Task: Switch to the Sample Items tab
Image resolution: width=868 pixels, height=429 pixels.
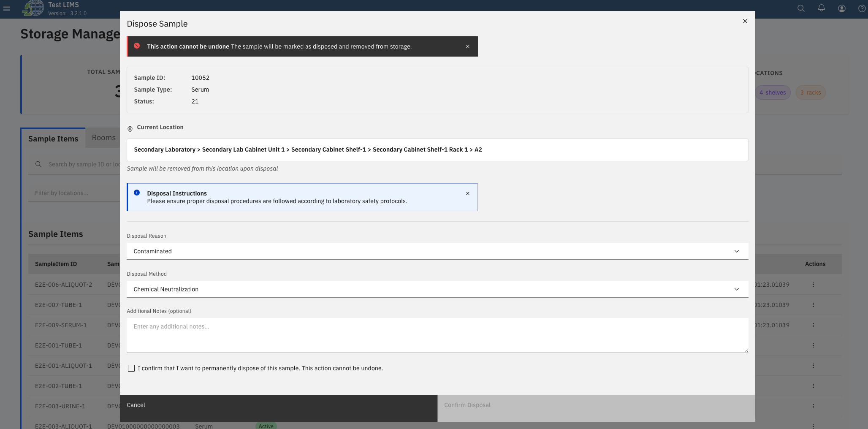Action: tap(53, 138)
